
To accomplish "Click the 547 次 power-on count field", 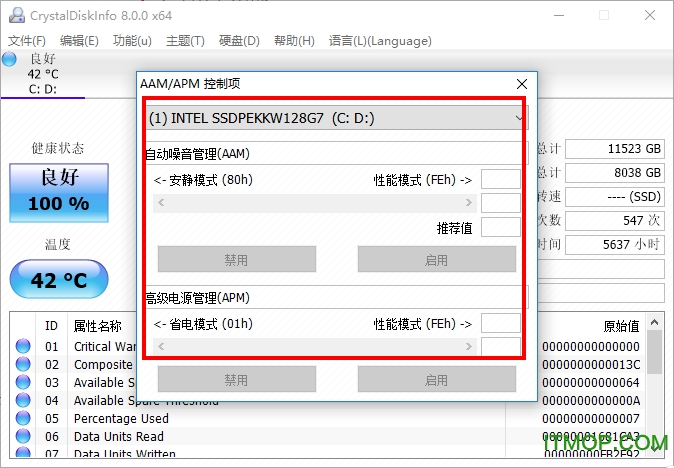I will 615,221.
